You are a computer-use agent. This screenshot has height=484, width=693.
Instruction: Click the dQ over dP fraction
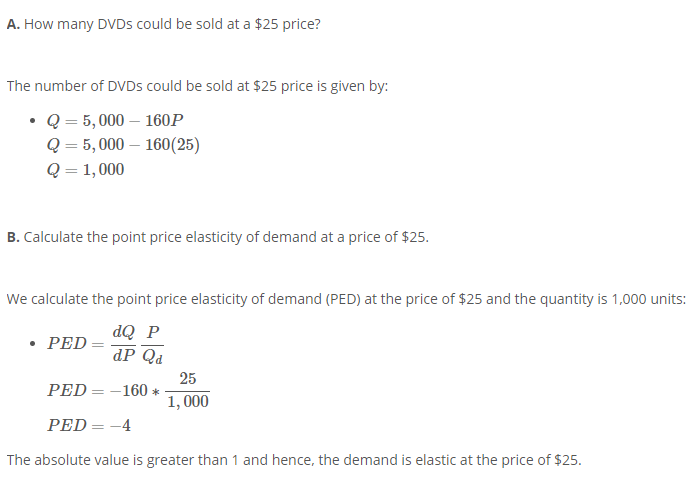[x=124, y=343]
